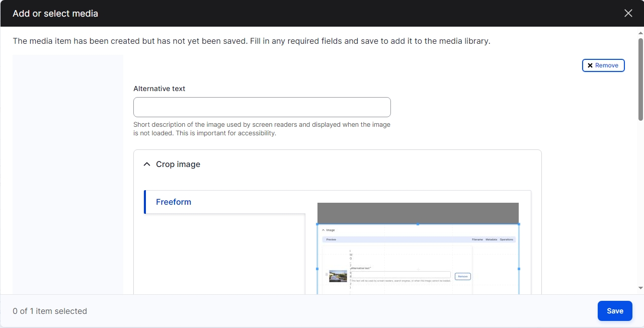The image size is (644, 328).
Task: Click the dialog vertical scrollbar thumb
Action: [x=640, y=79]
